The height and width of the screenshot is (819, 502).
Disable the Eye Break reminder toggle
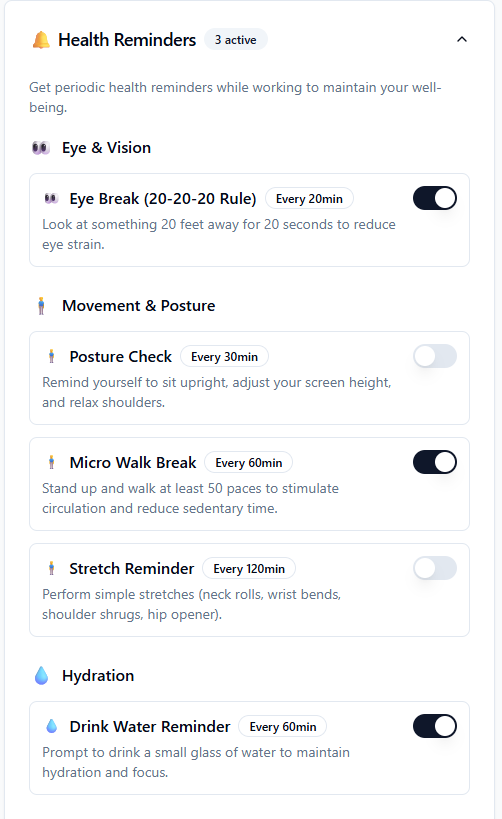point(435,198)
